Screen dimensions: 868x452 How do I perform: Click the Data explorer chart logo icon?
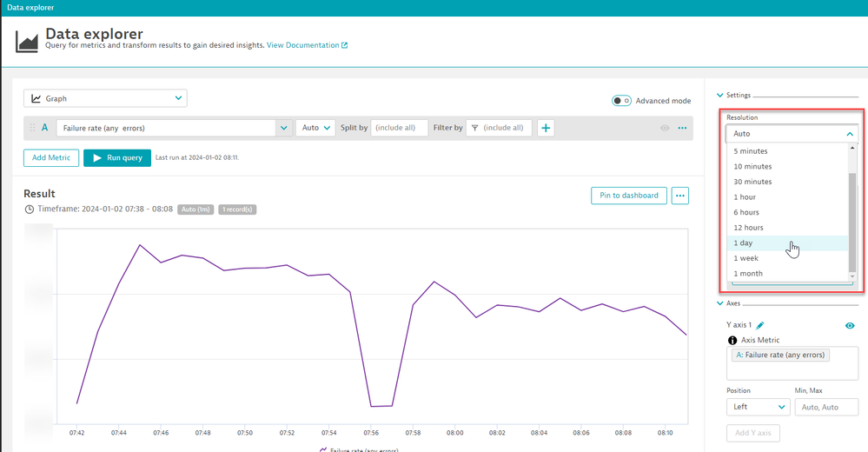(28, 40)
